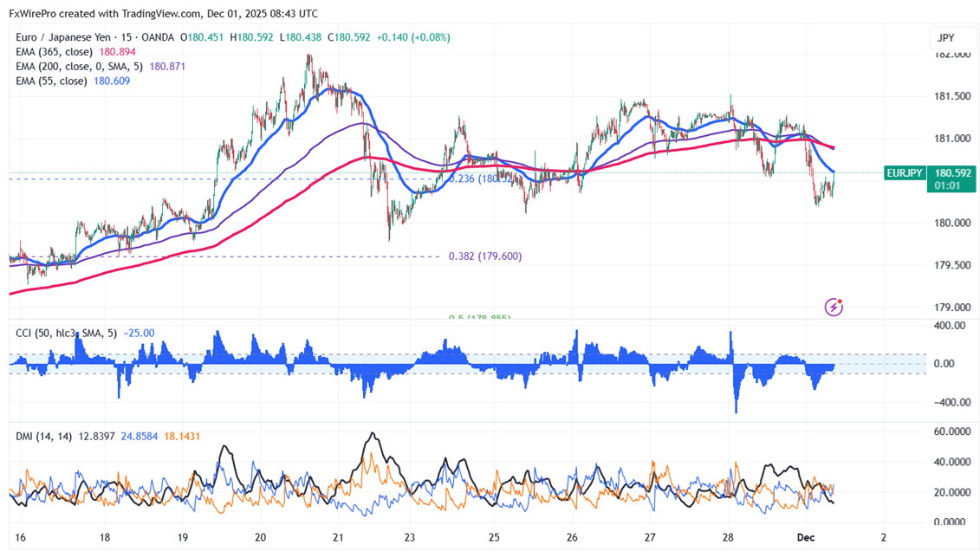This screenshot has height=558, width=980.
Task: Click the EURJPY symbol tag on price axis
Action: pos(903,173)
